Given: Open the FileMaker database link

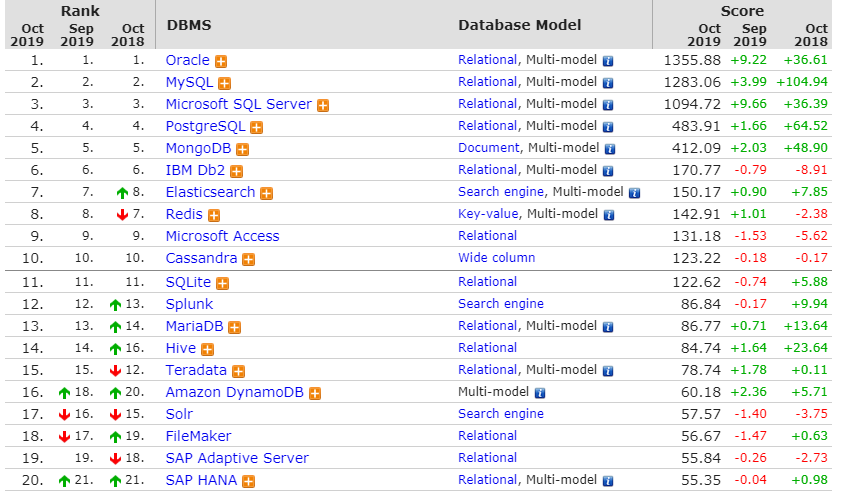Looking at the screenshot, I should (x=198, y=436).
